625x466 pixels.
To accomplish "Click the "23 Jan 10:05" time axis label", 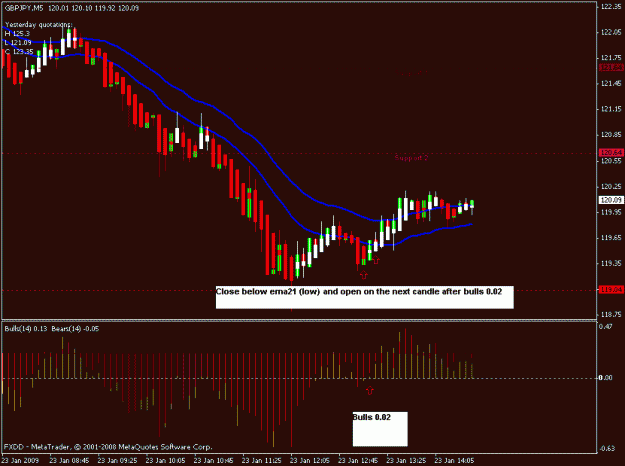I will click(165, 460).
